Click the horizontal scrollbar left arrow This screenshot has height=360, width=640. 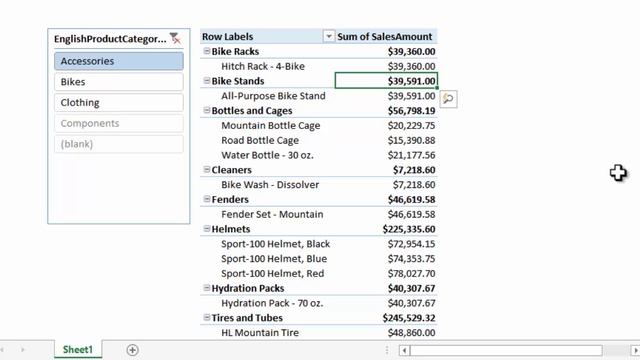point(404,350)
